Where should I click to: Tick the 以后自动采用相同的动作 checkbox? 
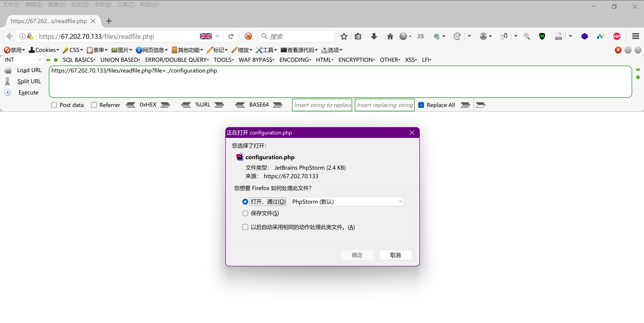click(245, 227)
